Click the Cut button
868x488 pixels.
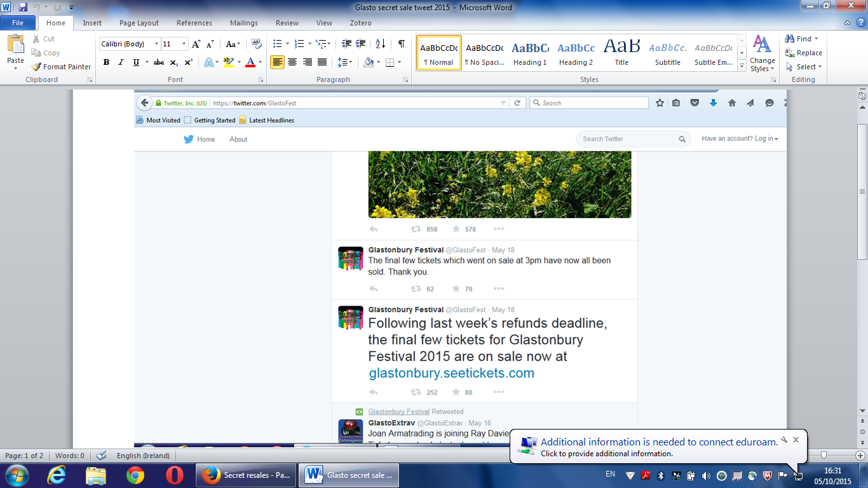tap(43, 39)
